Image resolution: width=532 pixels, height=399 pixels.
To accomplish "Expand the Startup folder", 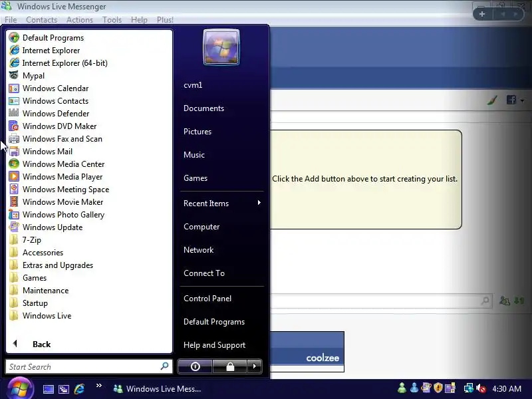I will click(29, 303).
